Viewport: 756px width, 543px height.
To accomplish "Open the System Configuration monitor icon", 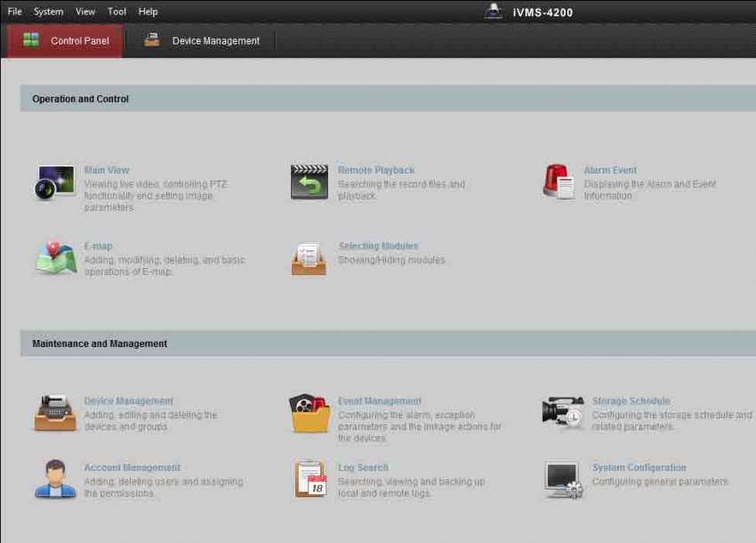I will [563, 479].
